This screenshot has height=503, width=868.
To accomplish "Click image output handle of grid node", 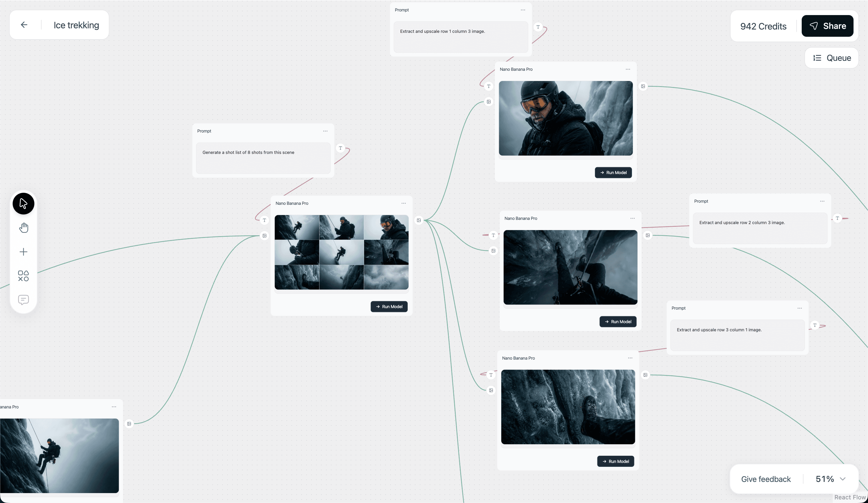I will (x=419, y=220).
